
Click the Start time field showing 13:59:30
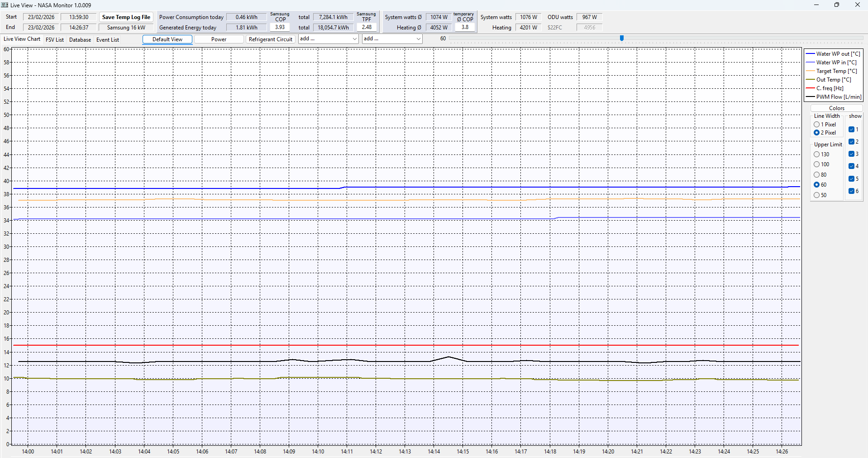[79, 17]
